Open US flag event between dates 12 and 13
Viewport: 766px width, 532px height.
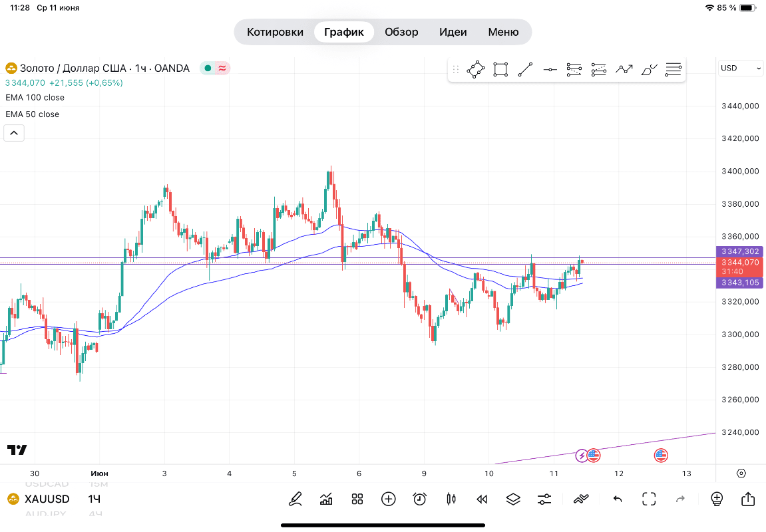pos(660,456)
